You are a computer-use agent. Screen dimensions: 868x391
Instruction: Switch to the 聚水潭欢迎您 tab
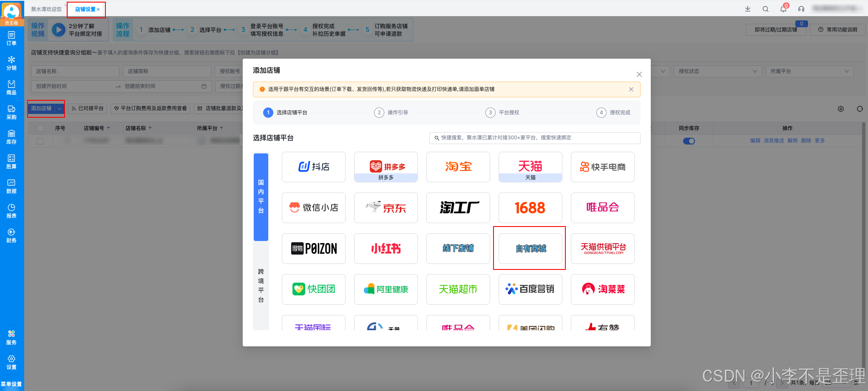pos(46,9)
